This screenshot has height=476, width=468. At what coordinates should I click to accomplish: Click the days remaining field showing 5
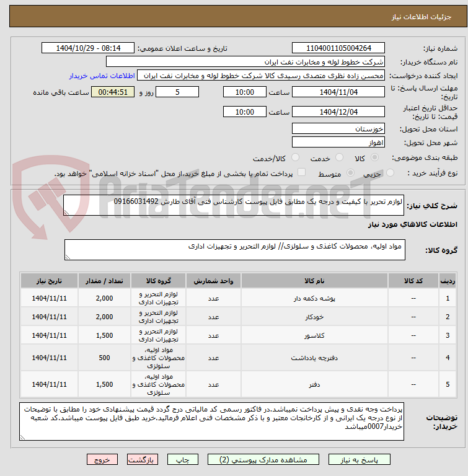point(177,92)
